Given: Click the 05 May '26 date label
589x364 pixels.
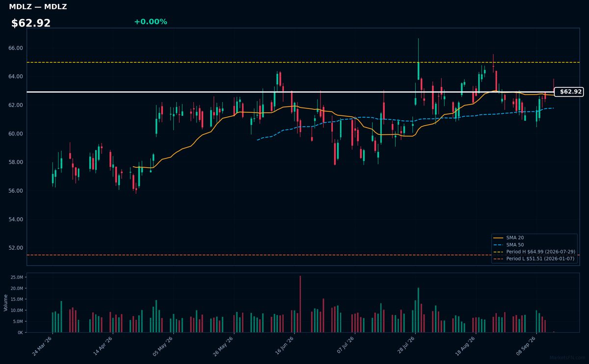Looking at the screenshot, I should [164, 346].
